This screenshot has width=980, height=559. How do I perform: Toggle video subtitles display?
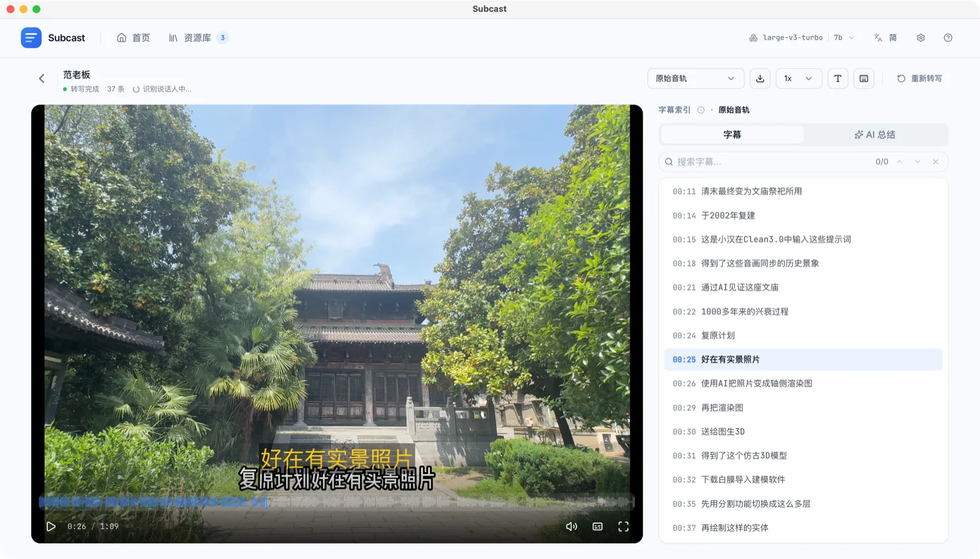pos(598,527)
